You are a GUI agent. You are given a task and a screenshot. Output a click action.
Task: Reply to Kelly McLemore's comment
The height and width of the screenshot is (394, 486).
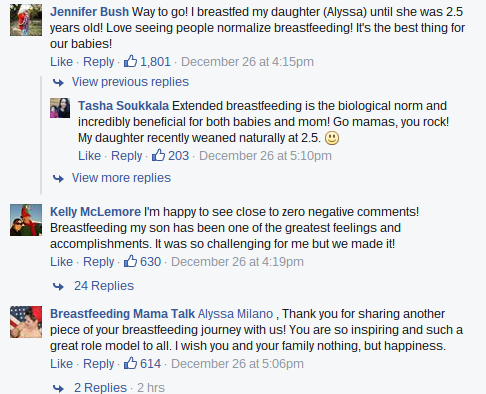(98, 262)
